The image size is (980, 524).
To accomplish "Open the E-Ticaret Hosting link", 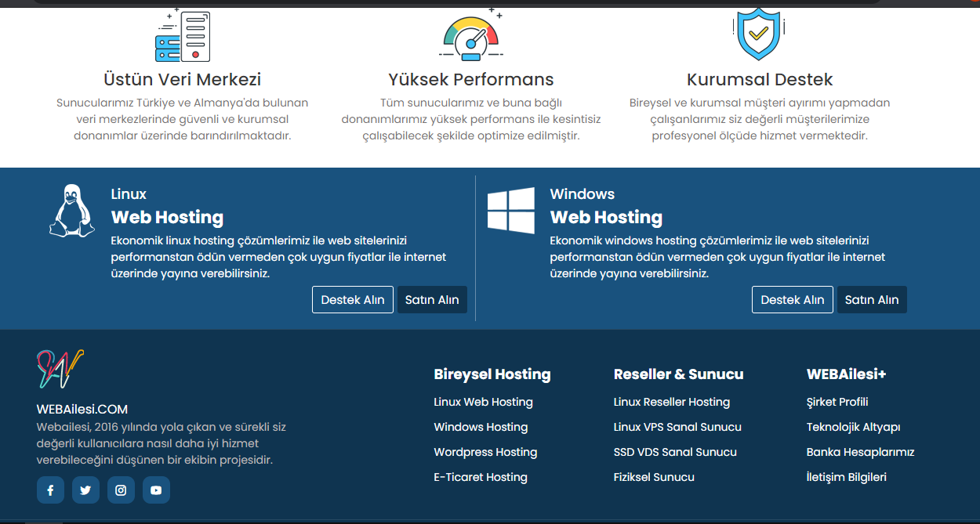I will 481,477.
